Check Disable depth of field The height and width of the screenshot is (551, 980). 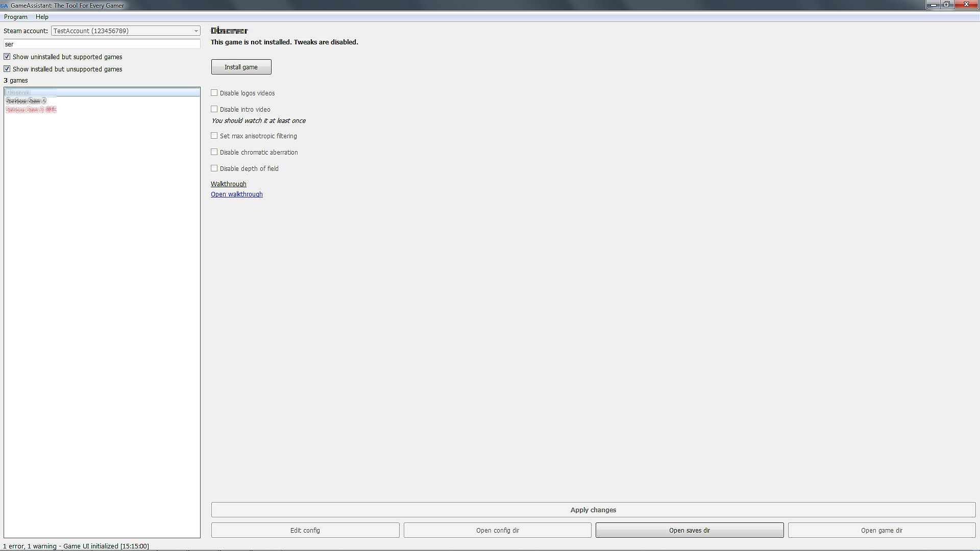(x=214, y=168)
